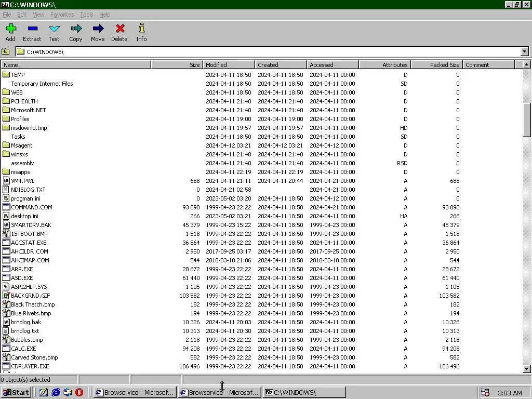The height and width of the screenshot is (399, 532).
Task: Click the Move toolbar icon
Action: tap(98, 29)
